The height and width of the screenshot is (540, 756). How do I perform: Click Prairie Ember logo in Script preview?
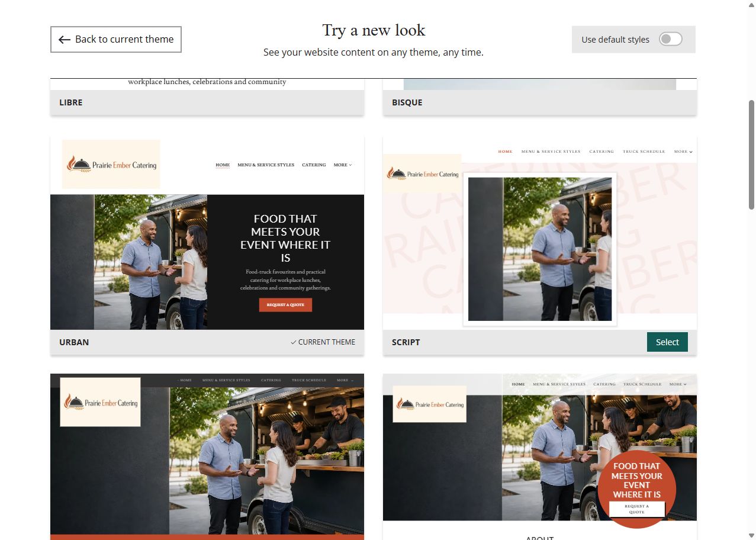click(422, 173)
